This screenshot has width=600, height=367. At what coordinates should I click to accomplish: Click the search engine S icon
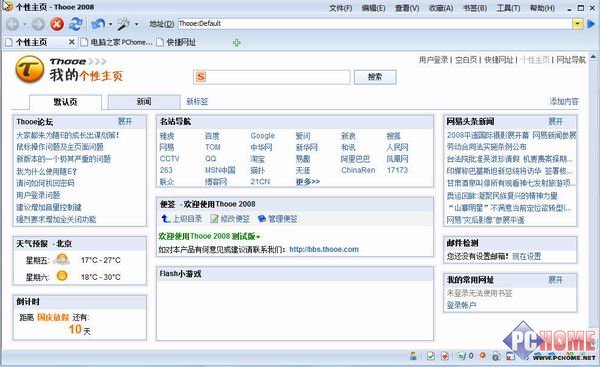click(201, 77)
